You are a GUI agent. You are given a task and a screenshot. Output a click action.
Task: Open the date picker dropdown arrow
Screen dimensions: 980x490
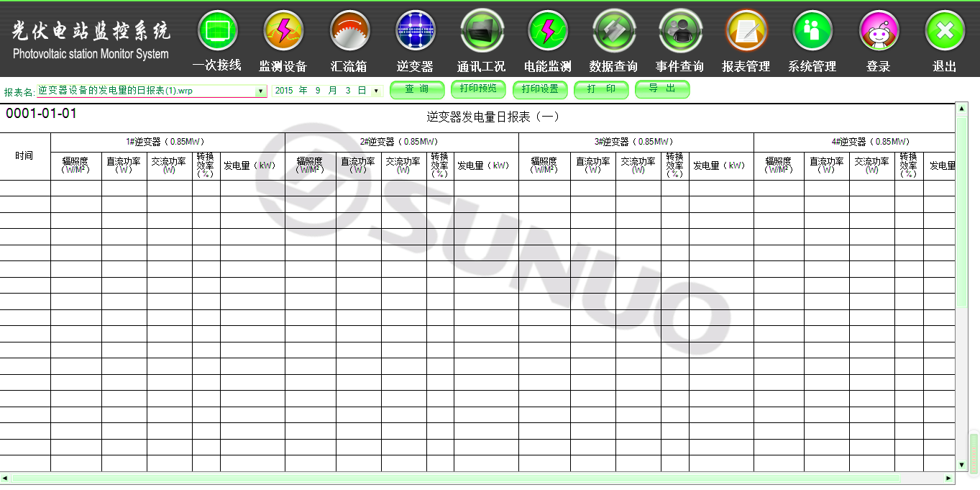375,91
